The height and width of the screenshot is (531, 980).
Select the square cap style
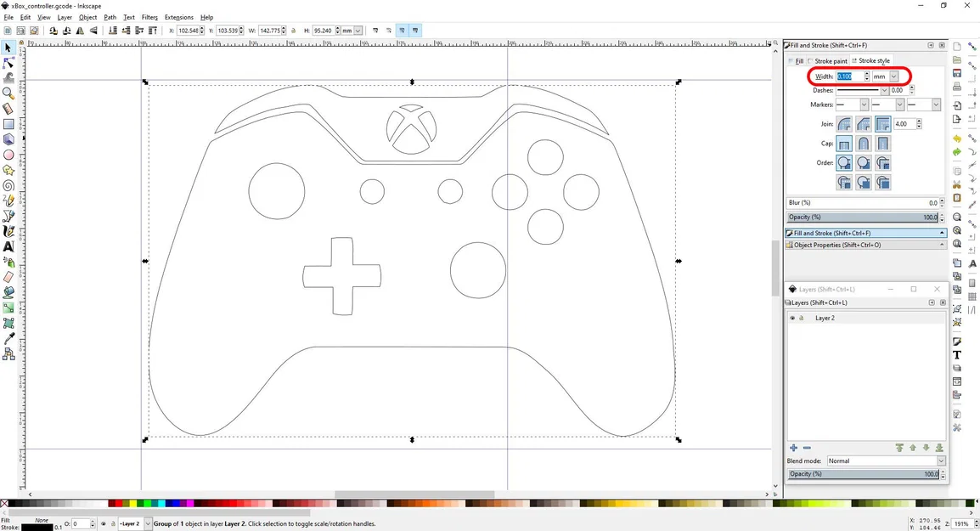pos(882,144)
